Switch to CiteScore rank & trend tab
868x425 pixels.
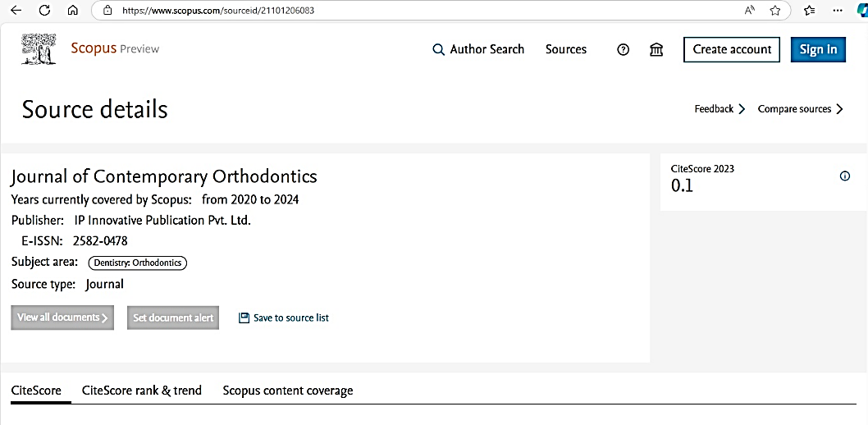point(142,391)
